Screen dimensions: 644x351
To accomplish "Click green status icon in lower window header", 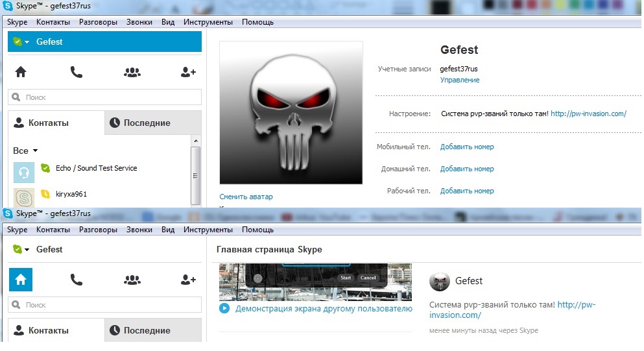I will 18,249.
